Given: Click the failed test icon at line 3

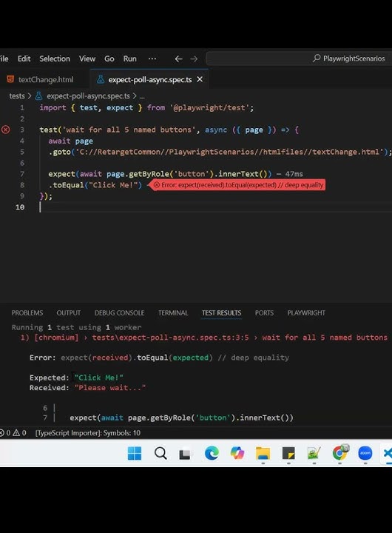Looking at the screenshot, I should pyautogui.click(x=6, y=130).
